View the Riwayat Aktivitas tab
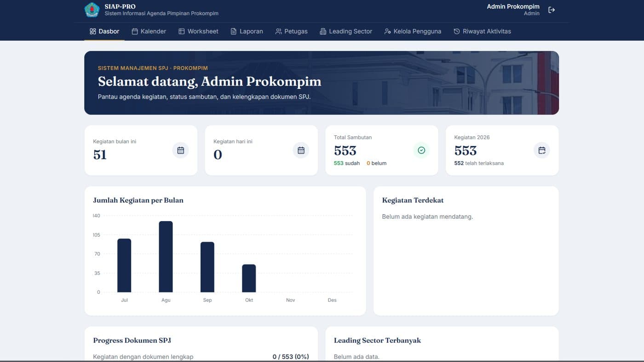644x362 pixels. (x=482, y=31)
